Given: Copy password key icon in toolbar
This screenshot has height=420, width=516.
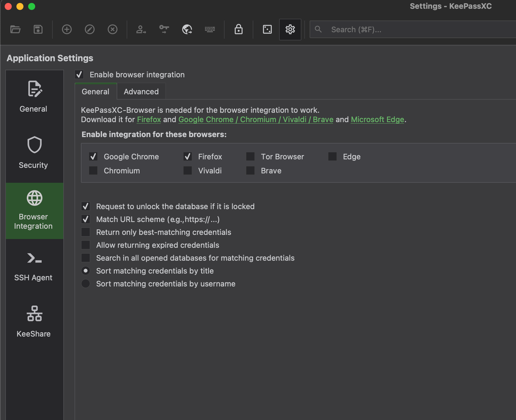Looking at the screenshot, I should pos(164,30).
